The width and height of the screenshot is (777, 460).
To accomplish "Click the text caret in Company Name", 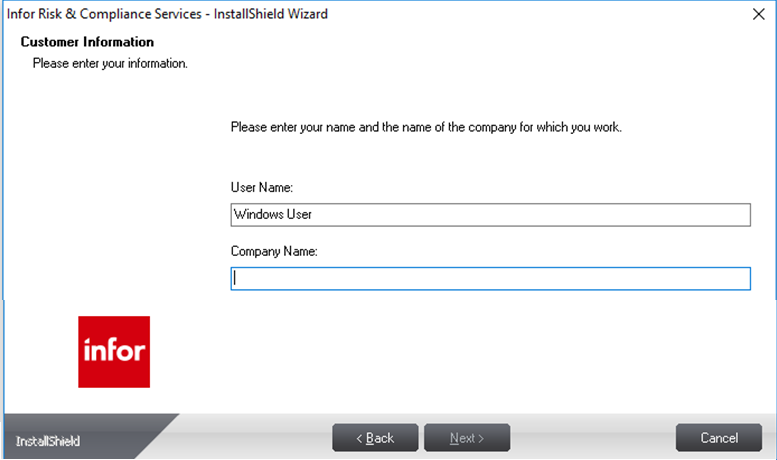I will coord(234,279).
